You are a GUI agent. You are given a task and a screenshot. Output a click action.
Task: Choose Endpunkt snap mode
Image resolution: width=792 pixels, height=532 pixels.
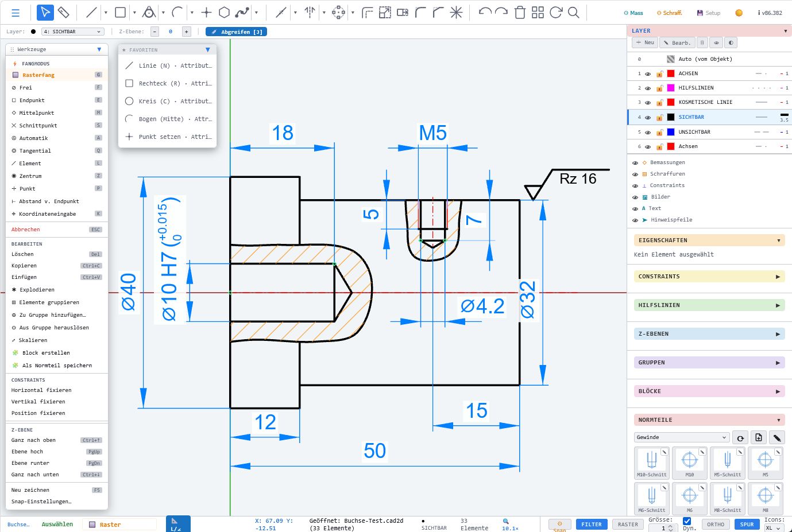(57, 100)
